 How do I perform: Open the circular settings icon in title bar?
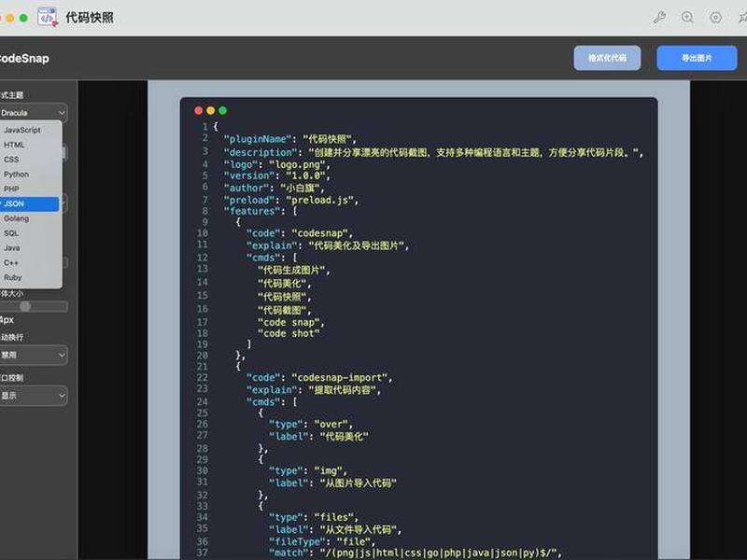pyautogui.click(x=715, y=18)
